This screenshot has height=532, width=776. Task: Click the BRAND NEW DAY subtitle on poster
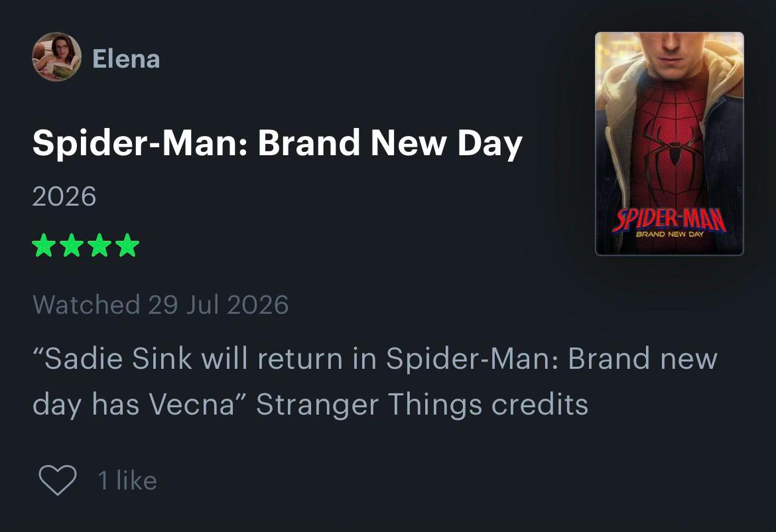pyautogui.click(x=669, y=234)
